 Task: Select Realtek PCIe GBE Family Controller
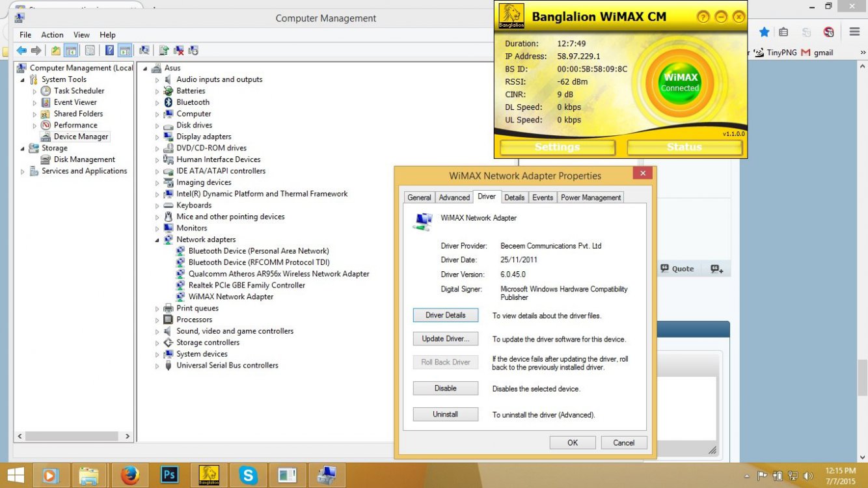[x=247, y=285]
